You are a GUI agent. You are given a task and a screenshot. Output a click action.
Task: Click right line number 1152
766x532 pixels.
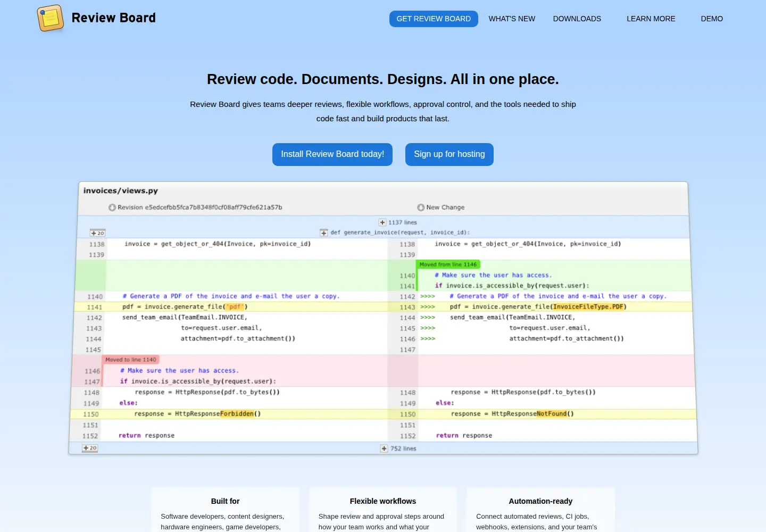(408, 436)
